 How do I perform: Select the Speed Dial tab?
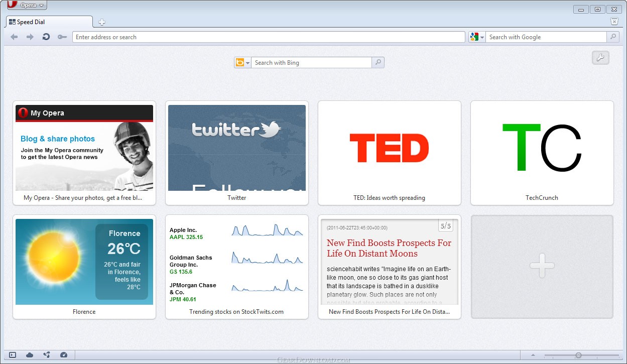click(x=49, y=22)
